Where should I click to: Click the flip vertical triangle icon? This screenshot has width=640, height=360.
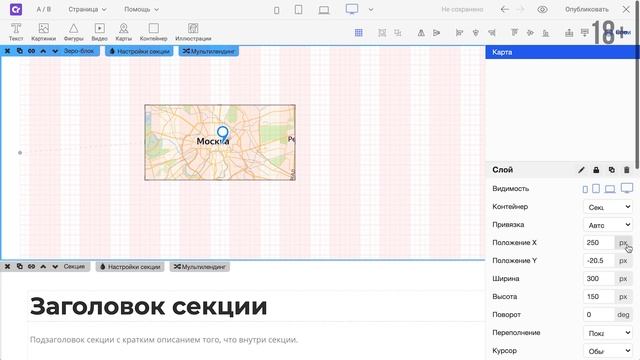tap(421, 33)
